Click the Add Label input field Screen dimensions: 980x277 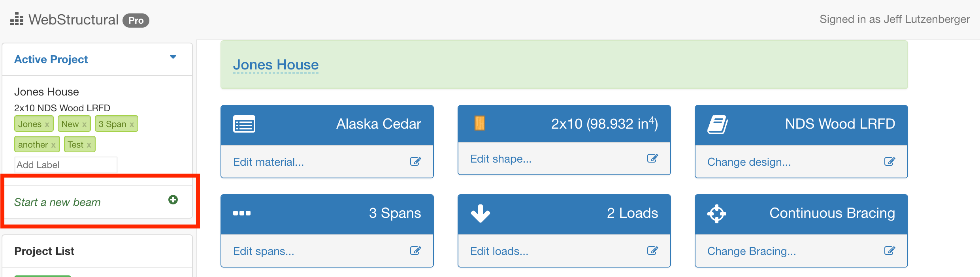coord(66,165)
